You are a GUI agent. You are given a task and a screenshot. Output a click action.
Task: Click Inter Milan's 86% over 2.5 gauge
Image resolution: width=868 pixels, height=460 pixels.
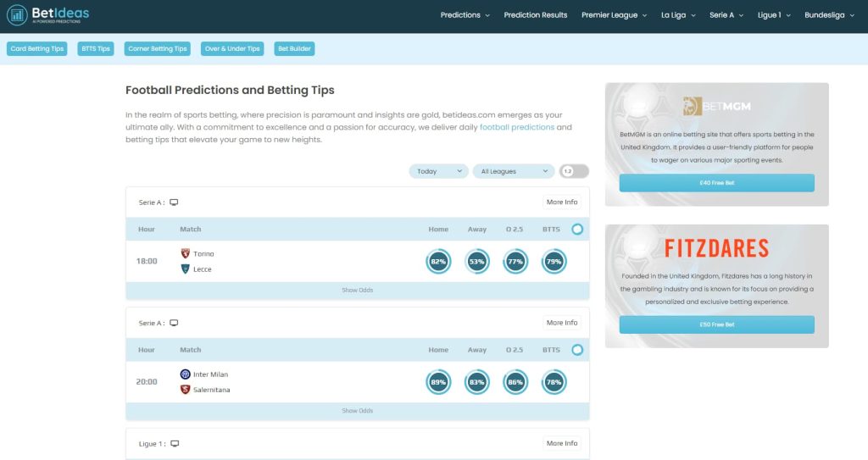515,383
